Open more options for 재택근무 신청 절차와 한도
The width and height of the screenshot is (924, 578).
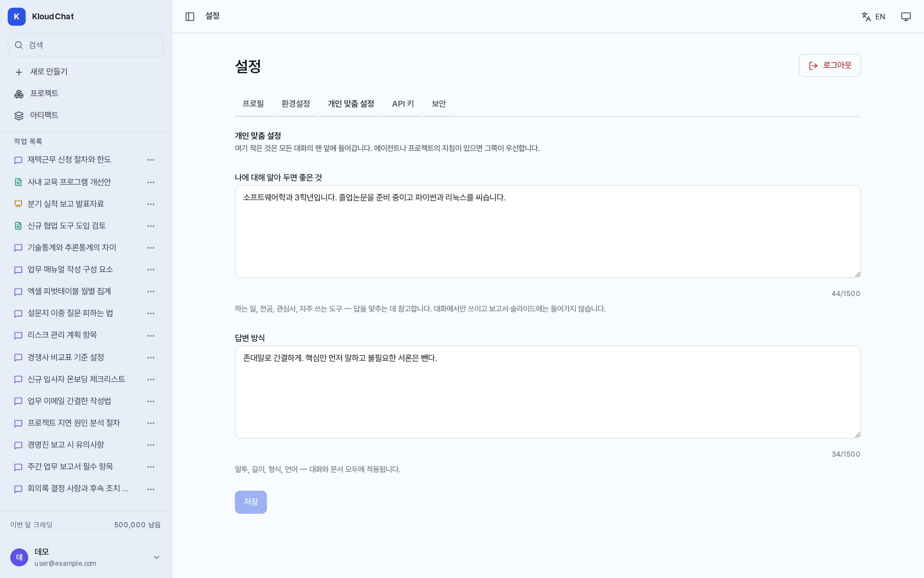pos(151,160)
